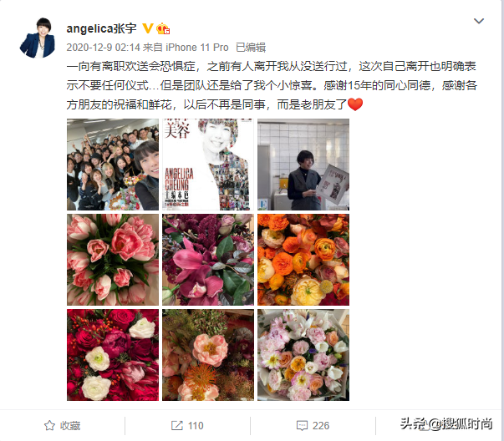Click the crown membership badge icon
Viewport: 504px width, 441px height.
pyautogui.click(x=163, y=29)
